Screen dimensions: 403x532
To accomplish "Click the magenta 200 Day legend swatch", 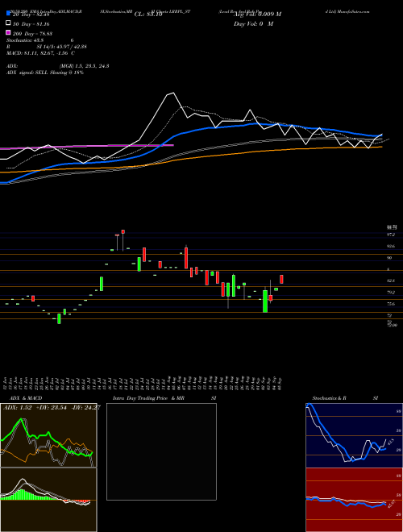I will point(8,32).
